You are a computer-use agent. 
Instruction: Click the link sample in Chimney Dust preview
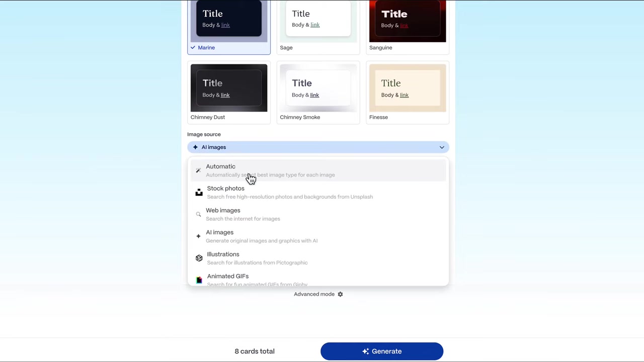point(225,95)
